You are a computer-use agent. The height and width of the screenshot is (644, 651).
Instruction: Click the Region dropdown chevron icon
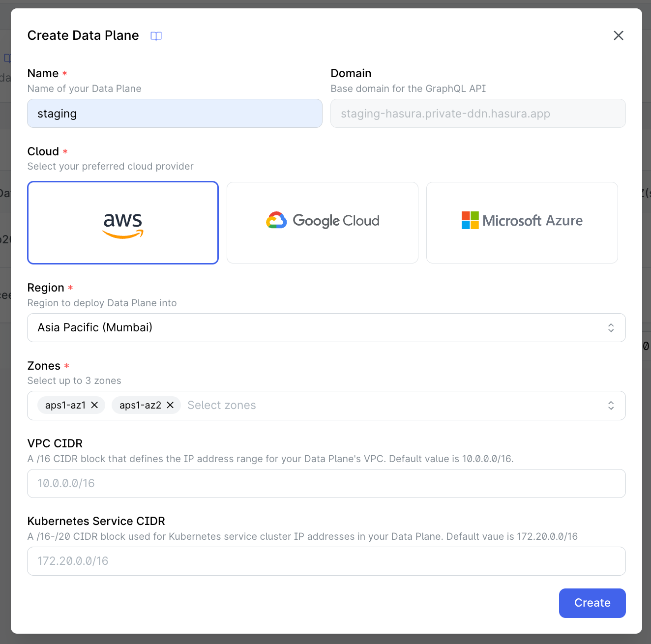[611, 327]
